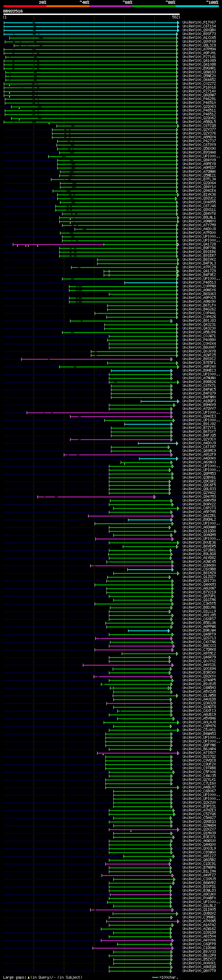The width and height of the screenshot is (222, 980).
Task: Open hit UniRef100_B9JV33
Action: pyautogui.click(x=199, y=951)
